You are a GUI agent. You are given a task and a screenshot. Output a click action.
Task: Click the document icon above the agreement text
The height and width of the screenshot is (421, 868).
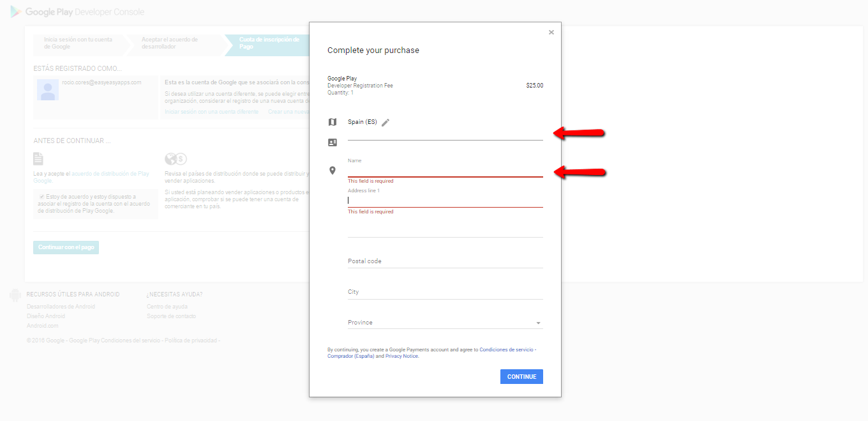coord(38,158)
